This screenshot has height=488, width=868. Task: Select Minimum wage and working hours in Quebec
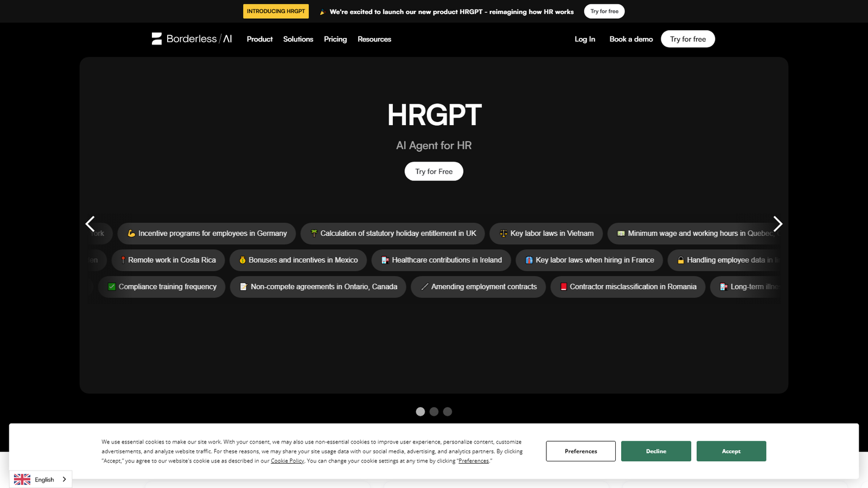click(x=694, y=233)
